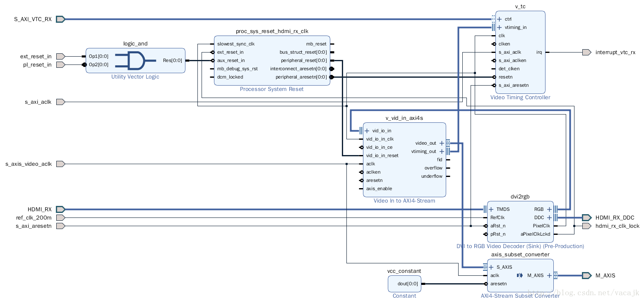Select the bus_struct_reset[0:0] pin
Screen dimensions: 644x301
coord(303,52)
